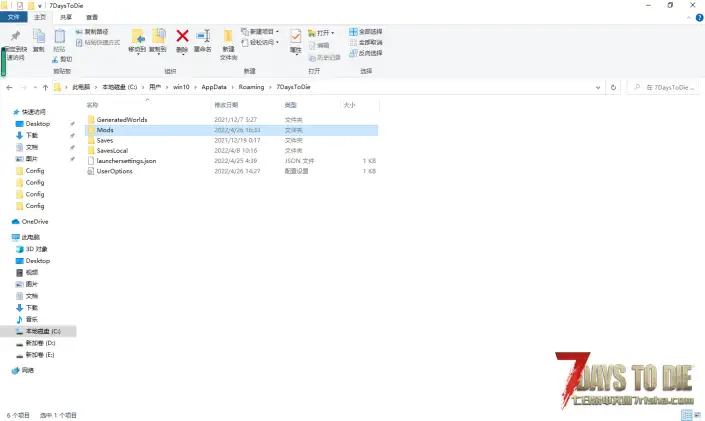Collapse the ribbon with the chevron icon
705x421 pixels.
689,18
